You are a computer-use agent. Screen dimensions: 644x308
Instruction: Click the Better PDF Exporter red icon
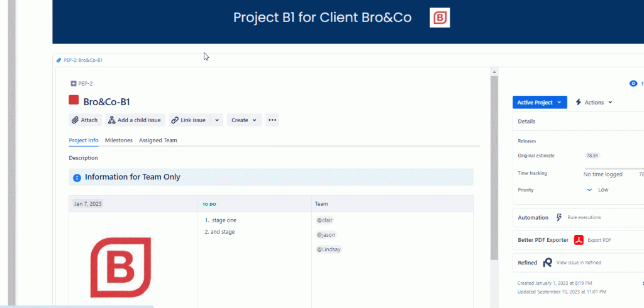coord(579,240)
